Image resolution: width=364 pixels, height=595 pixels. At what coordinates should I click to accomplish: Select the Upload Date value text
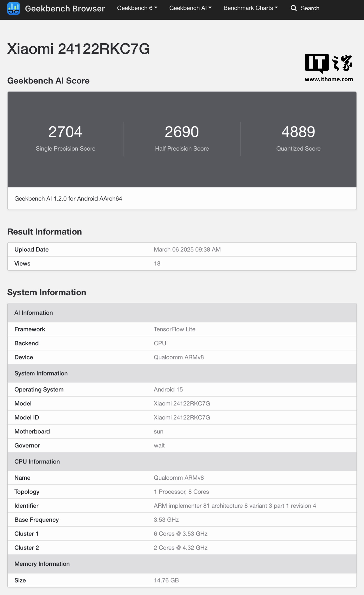pos(187,250)
